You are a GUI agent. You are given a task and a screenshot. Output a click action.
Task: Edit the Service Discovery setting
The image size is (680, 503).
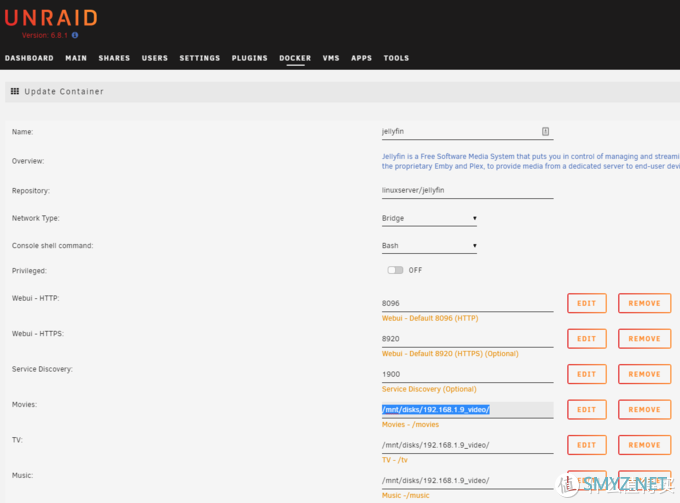(x=587, y=374)
